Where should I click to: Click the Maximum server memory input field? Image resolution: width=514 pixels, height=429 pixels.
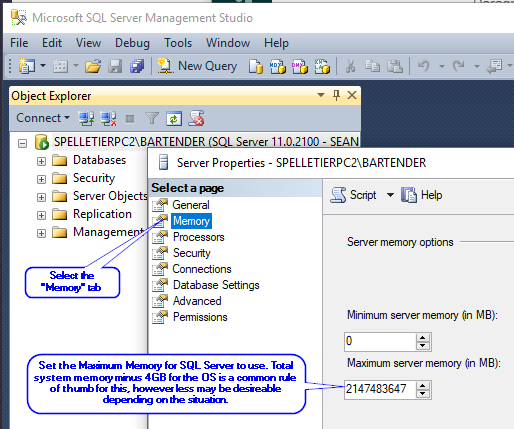(380, 389)
